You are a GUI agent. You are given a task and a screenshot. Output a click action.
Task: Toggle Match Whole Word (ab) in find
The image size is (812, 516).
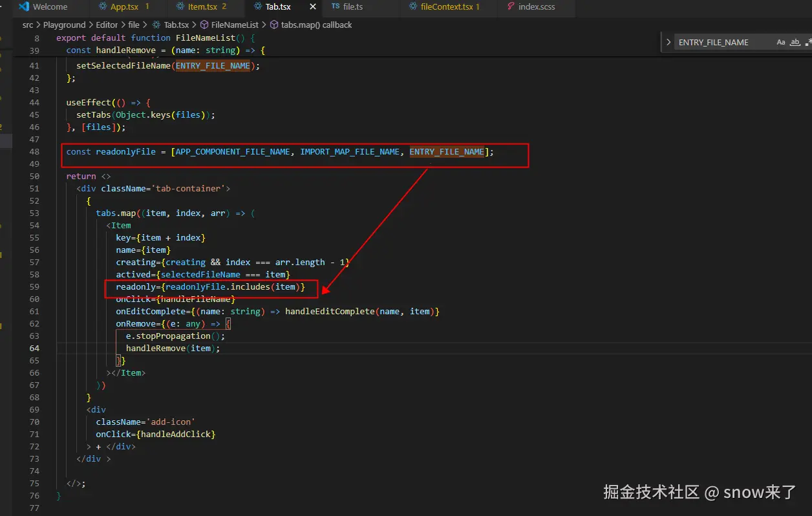[795, 42]
